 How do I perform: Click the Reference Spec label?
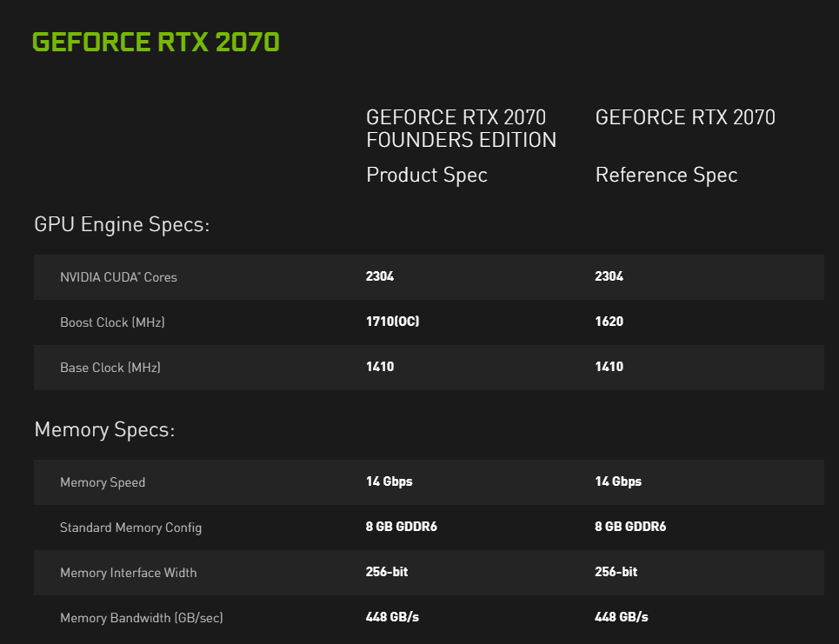[666, 176]
